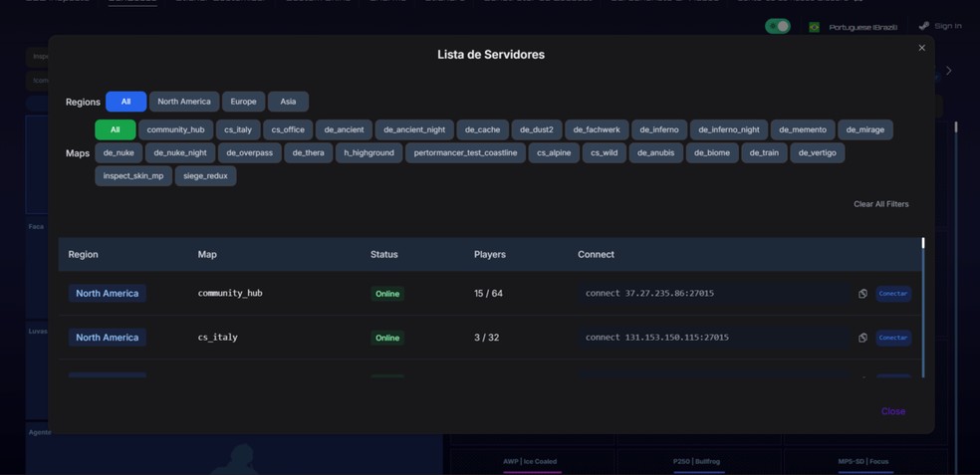Click the server table's vertical scrollbar
980x475 pixels.
click(923, 307)
